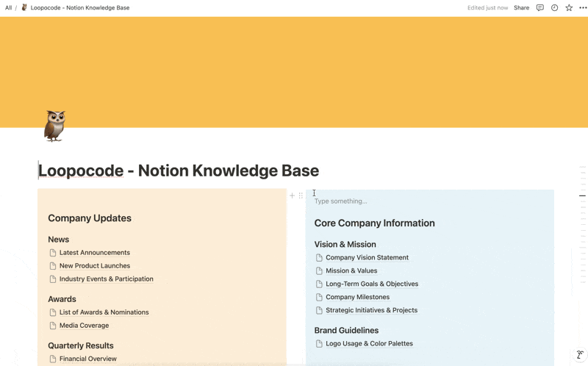Screen dimensions: 588x366
Task: Click the page icon beside Mission & Values
Action: pos(319,270)
